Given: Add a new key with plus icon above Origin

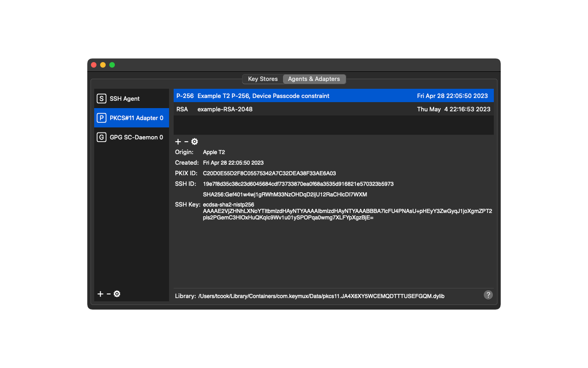Looking at the screenshot, I should (178, 142).
